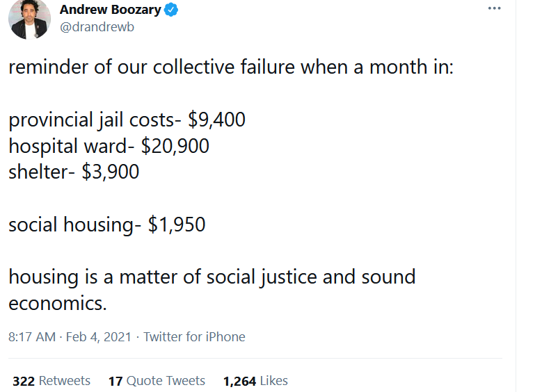Viewport: 542px width, 392px height.
Task: Click Andrew Boozary's profile avatar photo
Action: [x=29, y=18]
